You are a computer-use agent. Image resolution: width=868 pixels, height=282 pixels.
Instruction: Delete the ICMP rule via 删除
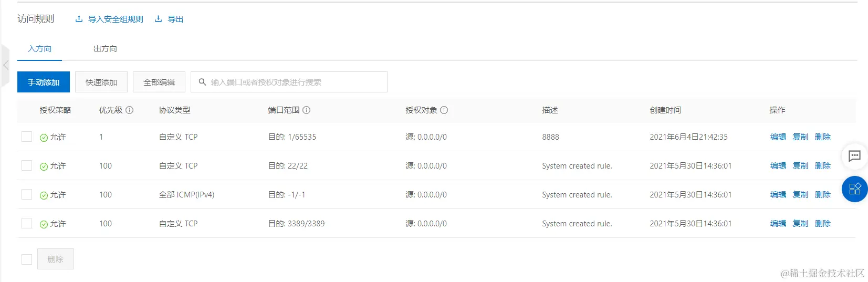pyautogui.click(x=823, y=194)
